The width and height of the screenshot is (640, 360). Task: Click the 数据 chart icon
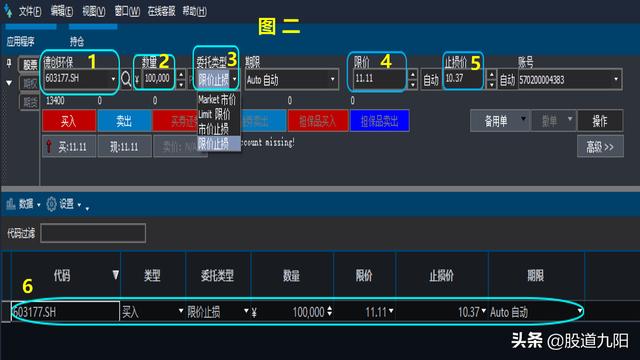[11, 203]
